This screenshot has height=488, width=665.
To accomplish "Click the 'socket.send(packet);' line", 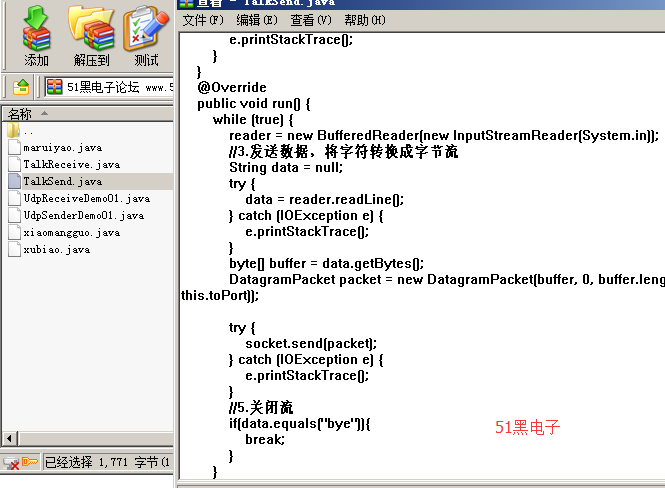I will click(311, 343).
